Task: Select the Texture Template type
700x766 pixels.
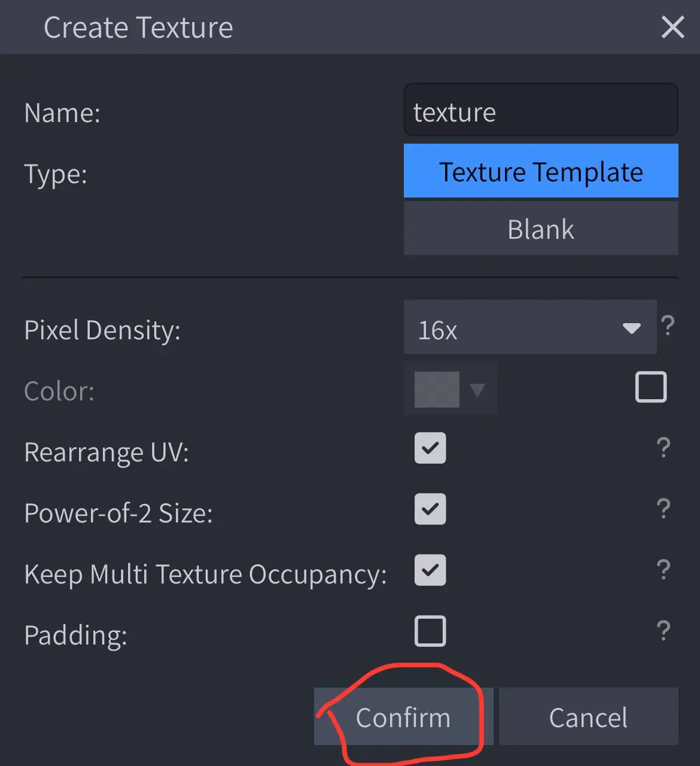Action: point(541,171)
